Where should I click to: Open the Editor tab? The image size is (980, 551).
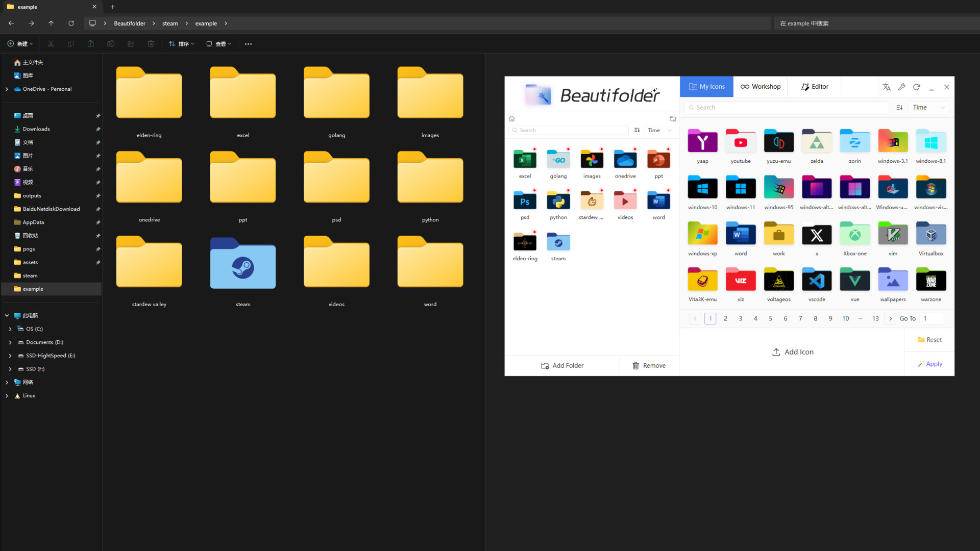(x=815, y=86)
